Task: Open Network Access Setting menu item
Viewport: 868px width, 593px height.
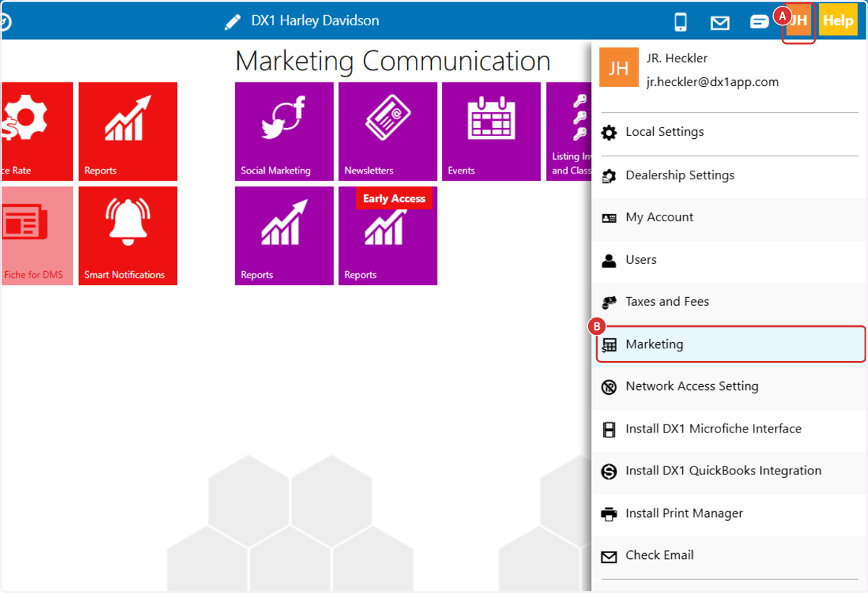Action: pos(730,386)
